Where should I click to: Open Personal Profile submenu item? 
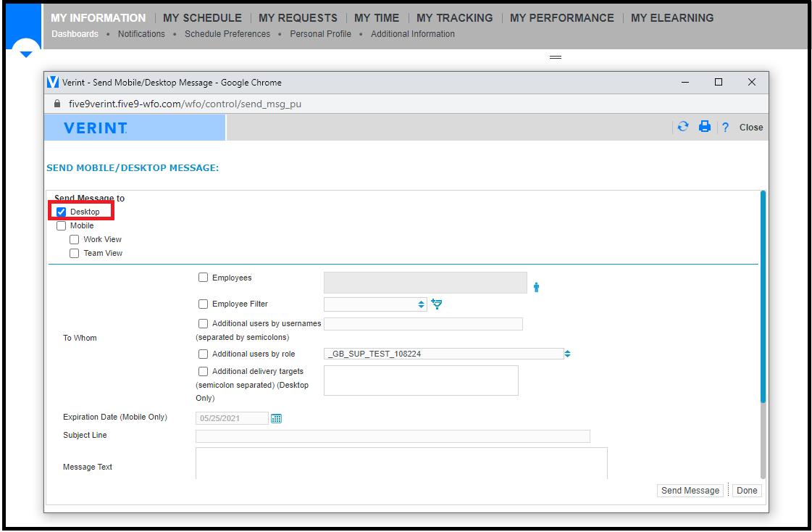321,33
